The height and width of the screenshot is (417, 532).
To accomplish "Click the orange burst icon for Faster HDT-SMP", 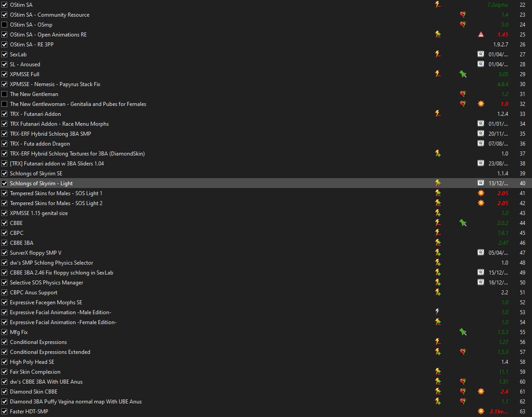I will click(481, 411).
